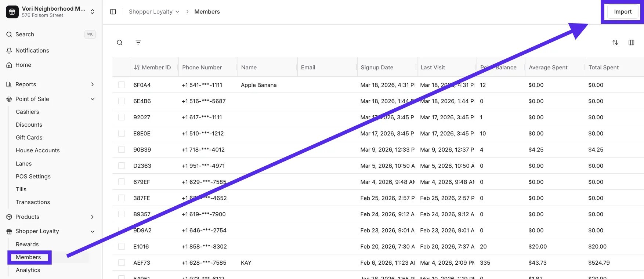This screenshot has width=644, height=279.
Task: Click the ⌘K search shortcut badge
Action: coord(90,35)
